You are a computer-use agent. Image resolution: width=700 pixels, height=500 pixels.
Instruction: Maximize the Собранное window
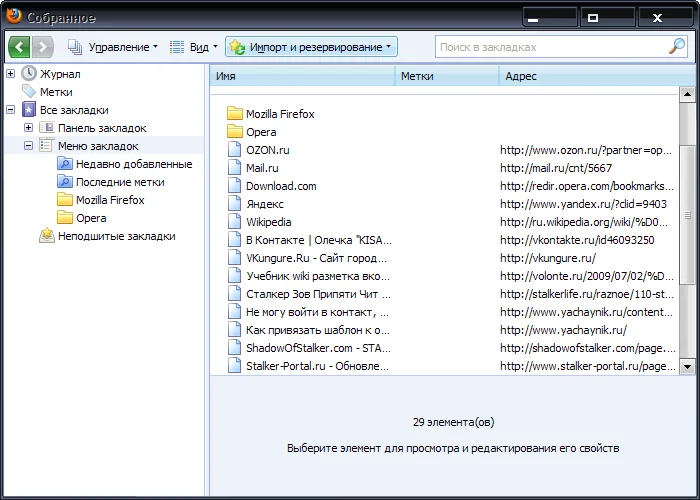click(608, 18)
